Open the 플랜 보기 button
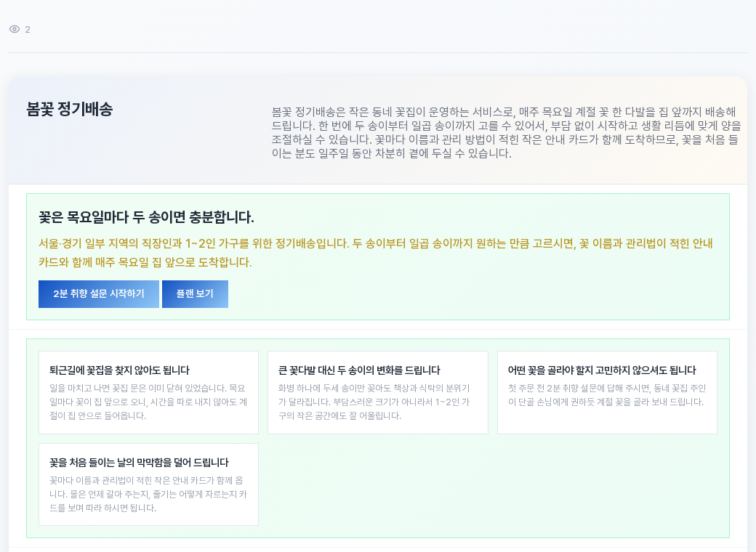This screenshot has height=552, width=756. coord(195,294)
